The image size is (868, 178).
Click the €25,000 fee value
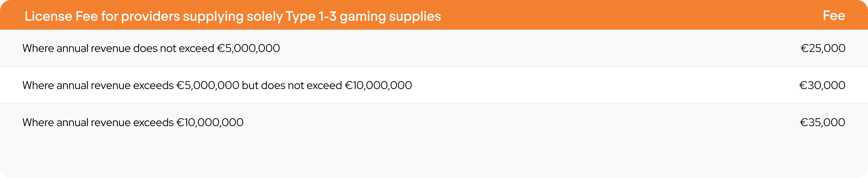click(823, 48)
